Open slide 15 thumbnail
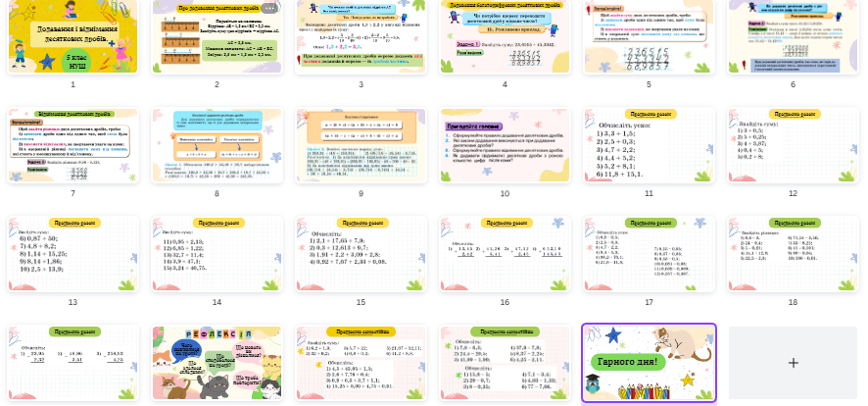This screenshot has width=868, height=406. click(361, 254)
